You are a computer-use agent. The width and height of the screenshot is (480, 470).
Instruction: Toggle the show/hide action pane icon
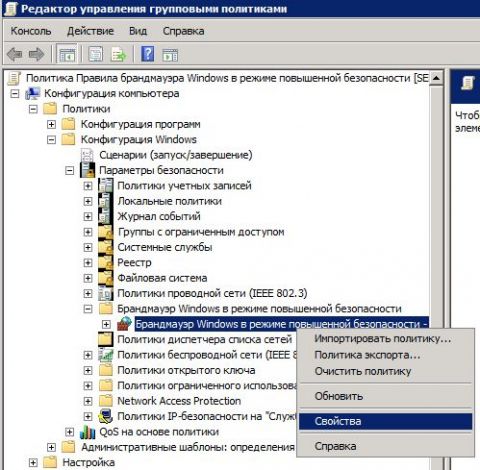[170, 55]
